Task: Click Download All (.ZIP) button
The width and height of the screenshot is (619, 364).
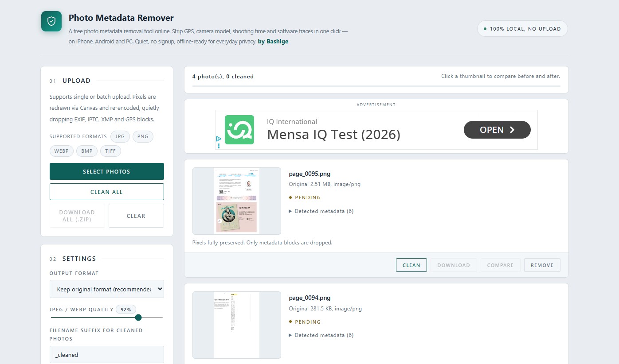Action: coord(77,216)
